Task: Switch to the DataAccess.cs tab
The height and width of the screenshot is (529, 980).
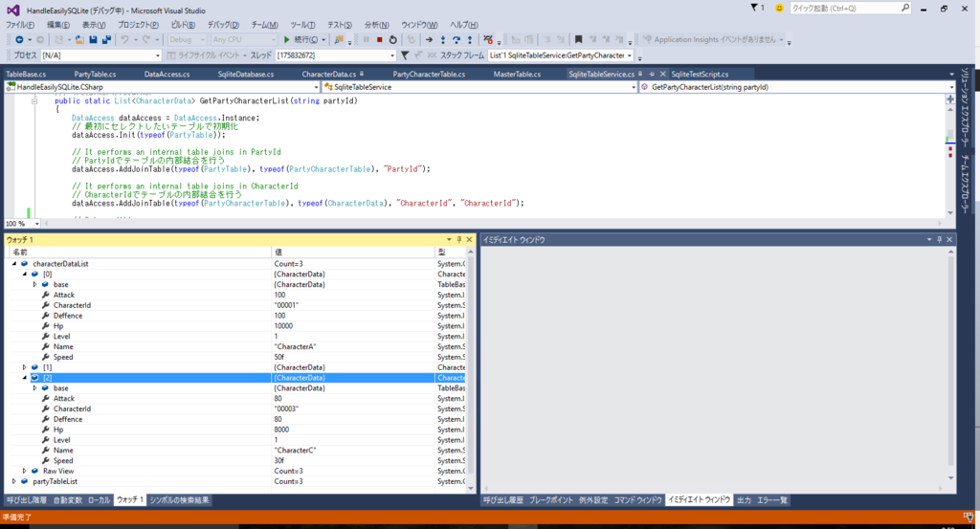Action: tap(167, 74)
